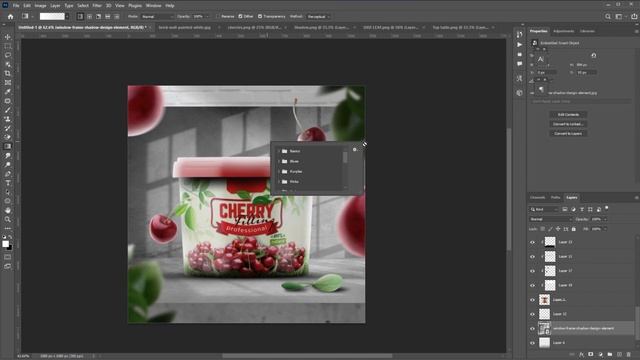
Task: Toggle visibility of the bottom-most layer
Action: [x=532, y=343]
